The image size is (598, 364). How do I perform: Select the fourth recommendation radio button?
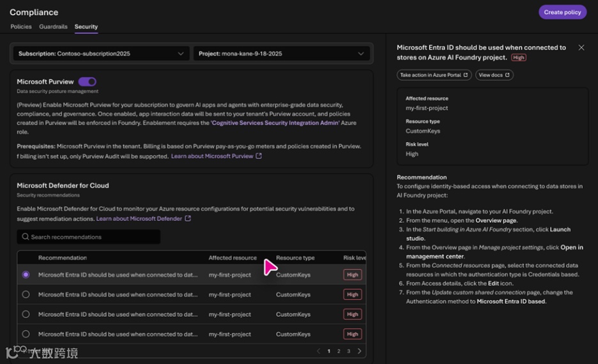[26, 334]
